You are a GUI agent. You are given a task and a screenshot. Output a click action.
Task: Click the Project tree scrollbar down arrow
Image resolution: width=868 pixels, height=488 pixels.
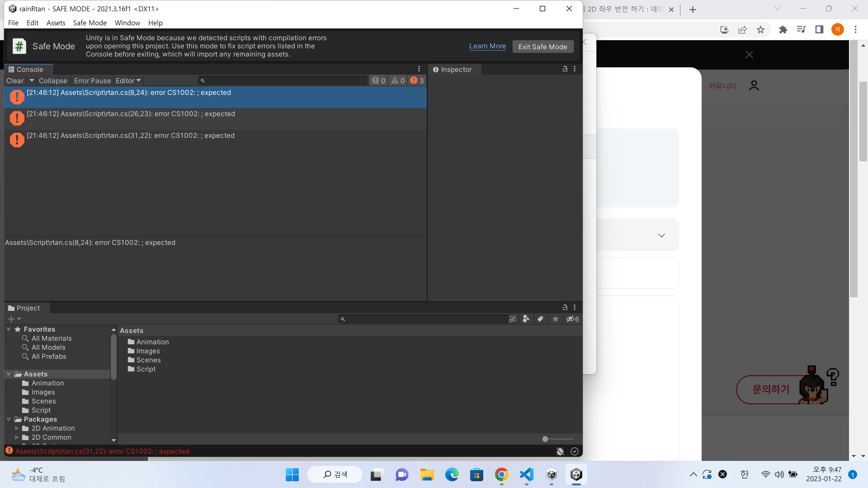point(113,440)
